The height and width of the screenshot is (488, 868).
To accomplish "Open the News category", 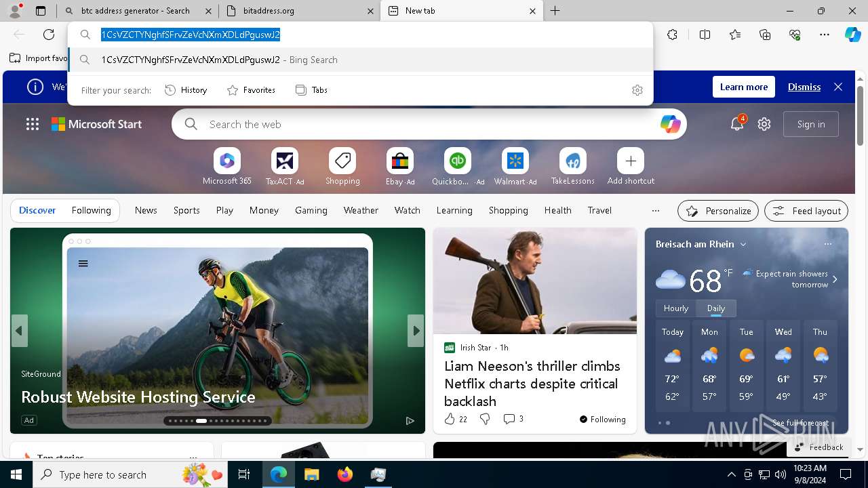I will click(146, 211).
